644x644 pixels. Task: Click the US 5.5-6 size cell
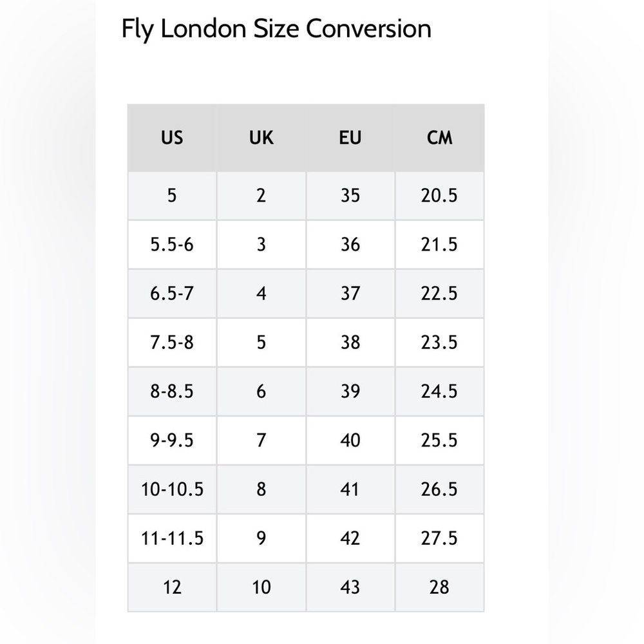click(172, 245)
